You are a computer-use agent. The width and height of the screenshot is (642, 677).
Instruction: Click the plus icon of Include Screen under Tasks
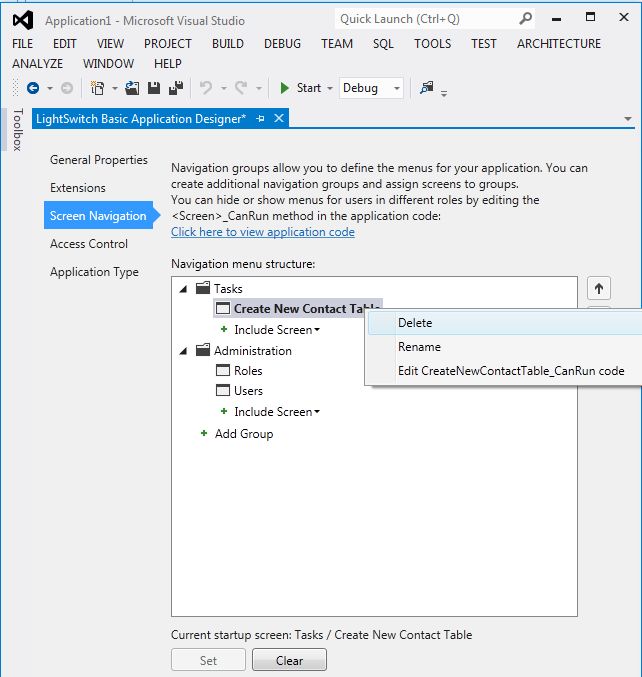[224, 329]
